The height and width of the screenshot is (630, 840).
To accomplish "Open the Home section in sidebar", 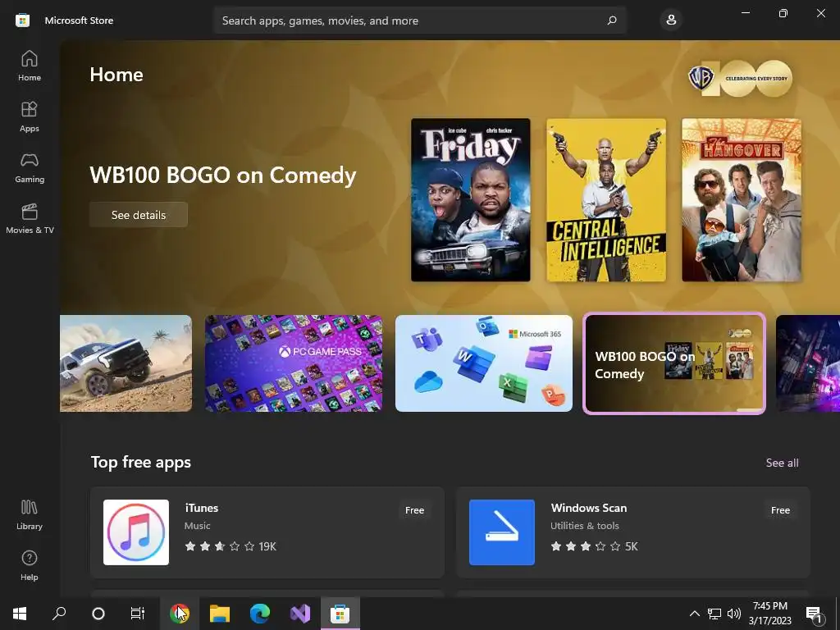I will tap(30, 66).
